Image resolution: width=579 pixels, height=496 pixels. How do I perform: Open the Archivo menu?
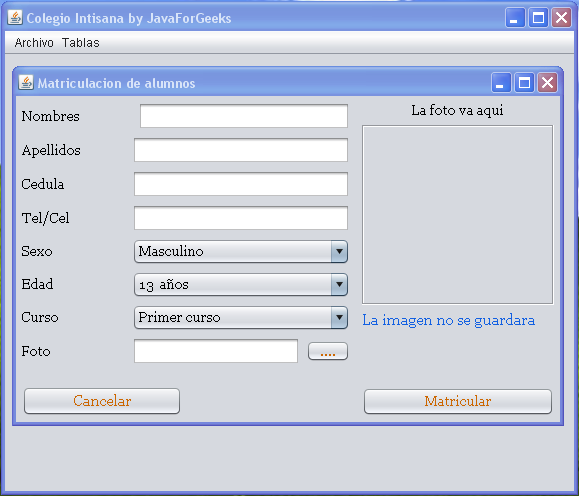click(34, 43)
